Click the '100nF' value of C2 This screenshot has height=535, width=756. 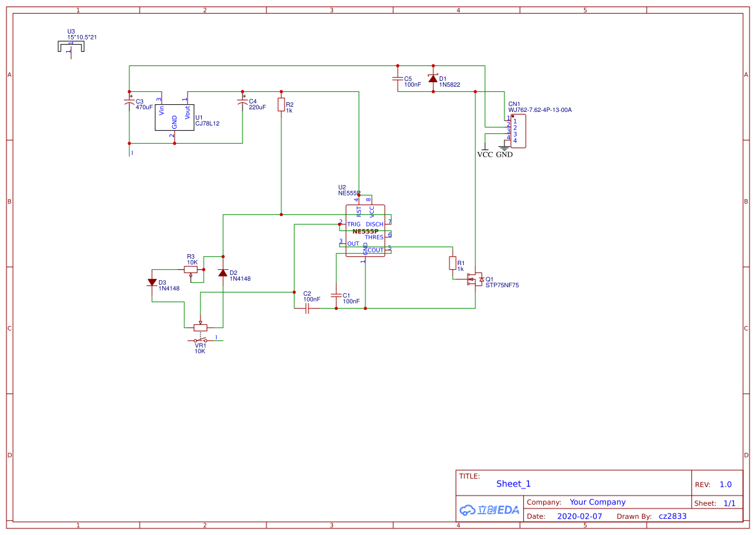(312, 299)
